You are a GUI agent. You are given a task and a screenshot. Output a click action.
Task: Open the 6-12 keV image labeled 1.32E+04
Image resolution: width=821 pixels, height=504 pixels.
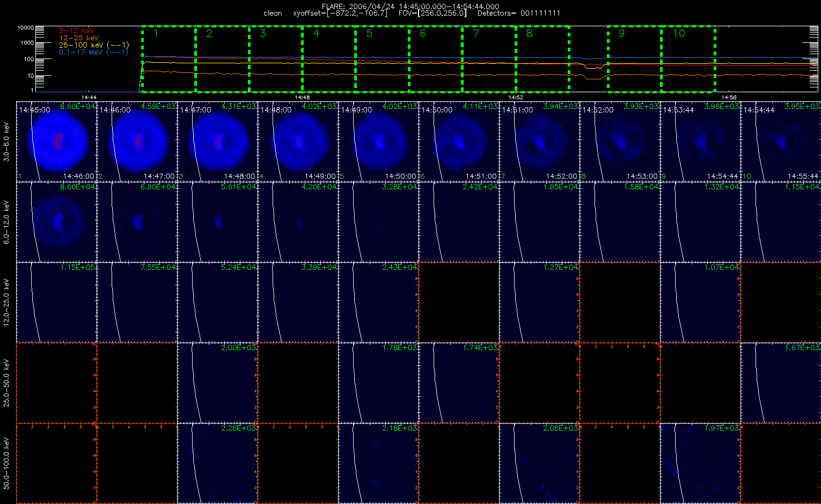700,221
